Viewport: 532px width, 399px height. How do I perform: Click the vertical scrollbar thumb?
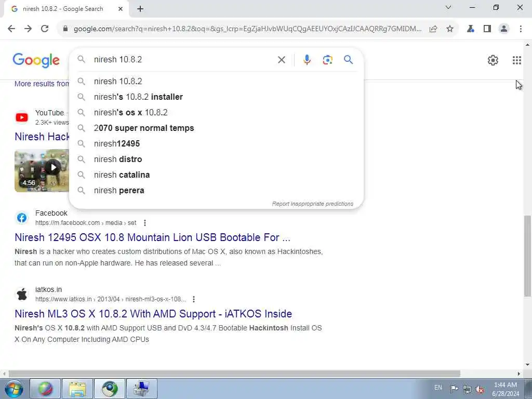(x=528, y=255)
